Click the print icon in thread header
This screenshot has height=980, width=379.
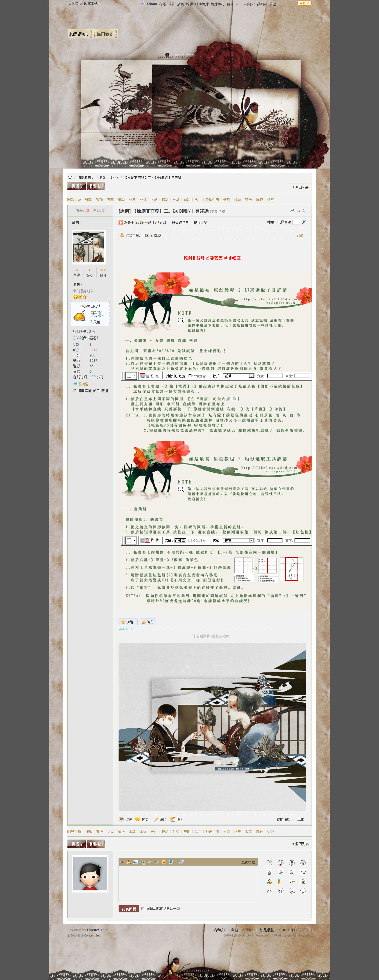pyautogui.click(x=292, y=211)
